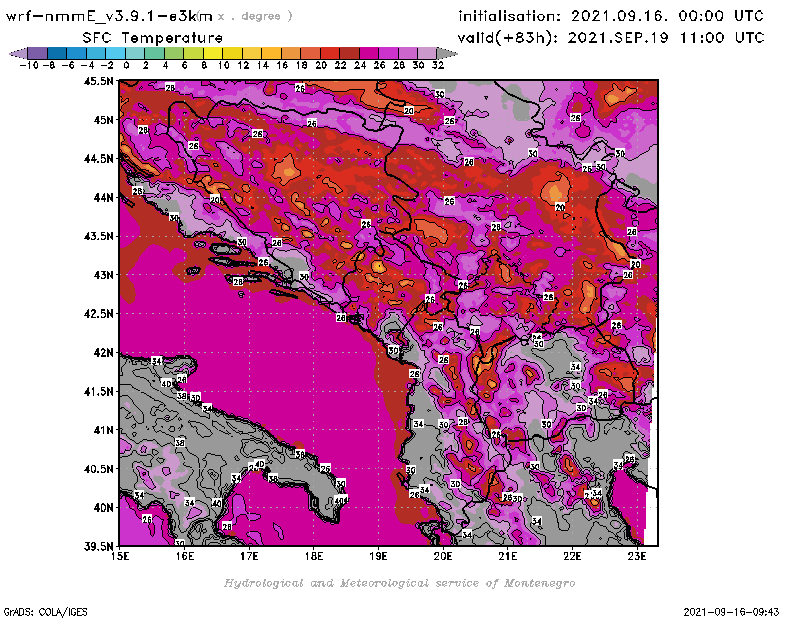The width and height of the screenshot is (800, 618).
Task: Click the 19E longitude label
Action: coord(378,556)
